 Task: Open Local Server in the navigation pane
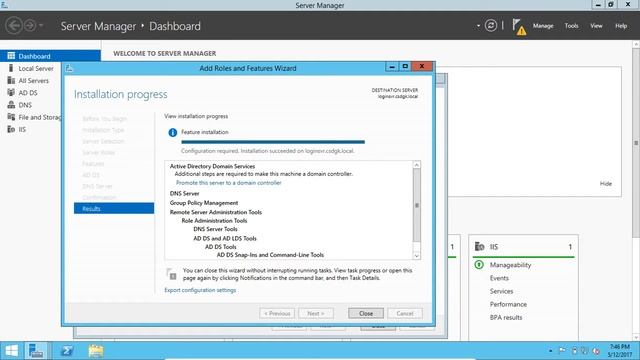coord(36,69)
